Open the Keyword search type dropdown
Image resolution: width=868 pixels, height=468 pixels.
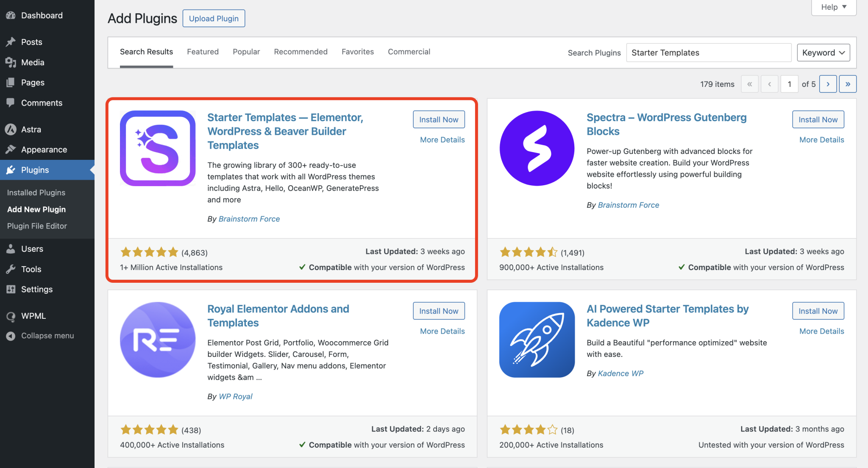coord(823,53)
